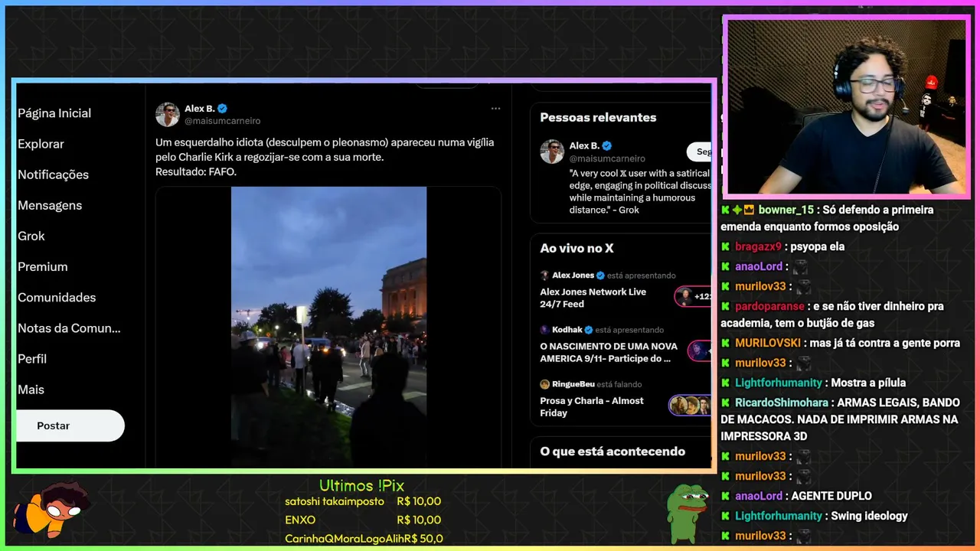This screenshot has height=551, width=980.
Task: Open Alex Jones Network Live 24/7 Feed
Action: (x=593, y=298)
